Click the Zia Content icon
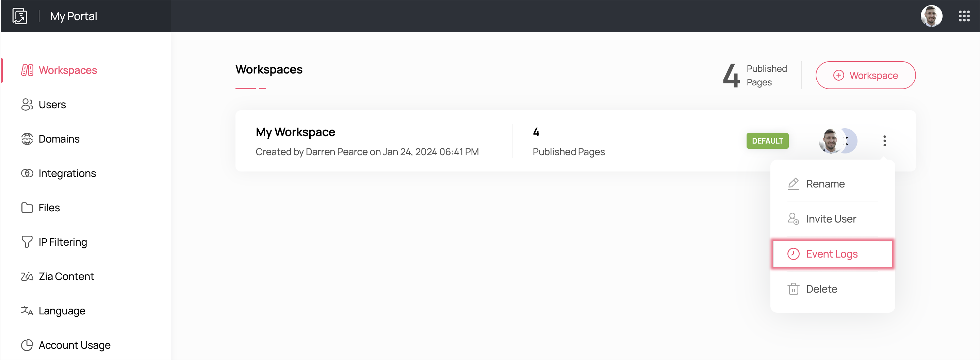The height and width of the screenshot is (360, 980). tap(27, 276)
